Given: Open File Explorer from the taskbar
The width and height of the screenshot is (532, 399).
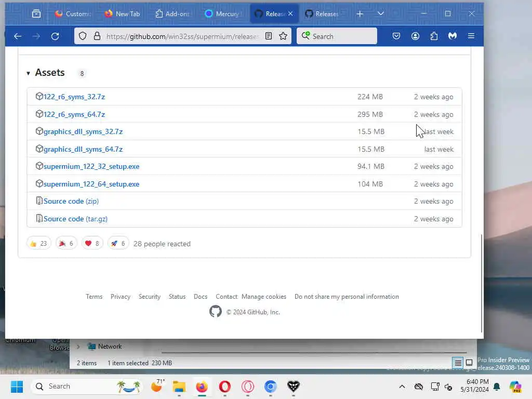Looking at the screenshot, I should coord(179,386).
